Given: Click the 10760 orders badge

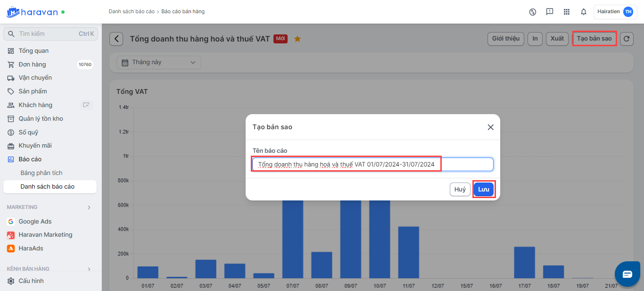Looking at the screenshot, I should (85, 65).
